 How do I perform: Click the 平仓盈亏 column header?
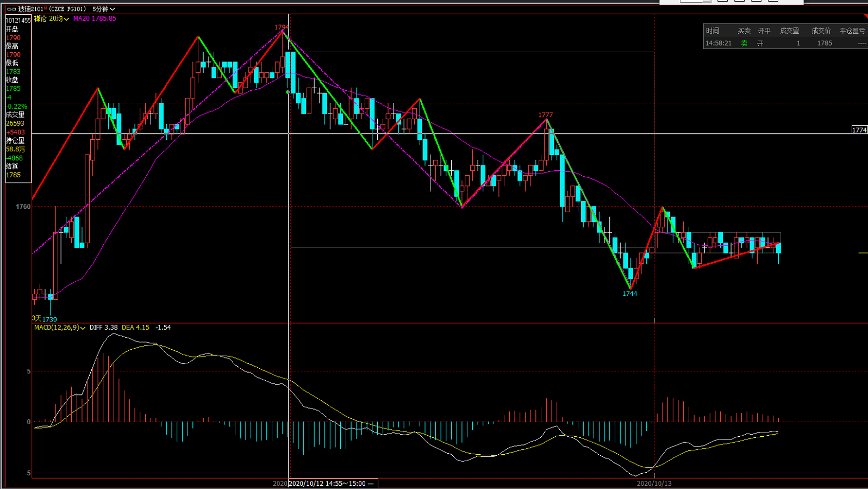[x=852, y=31]
